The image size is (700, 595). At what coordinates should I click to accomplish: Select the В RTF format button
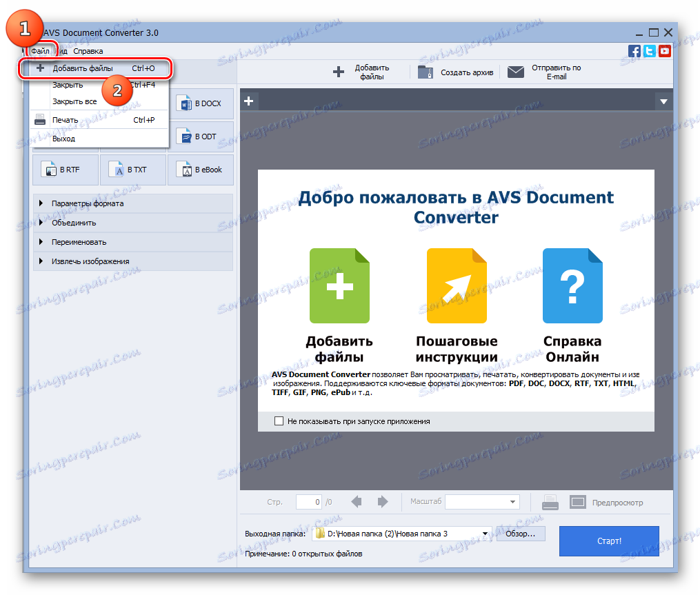click(66, 170)
